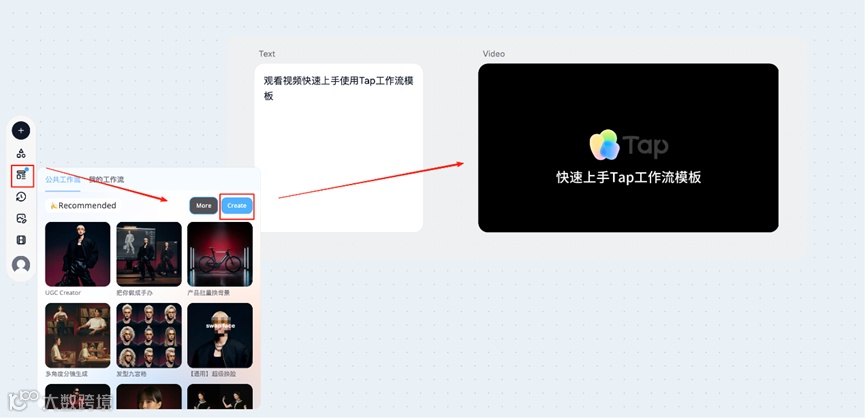Open the 发型九宫格 template thumbnail
The width and height of the screenshot is (865, 418).
tap(149, 335)
